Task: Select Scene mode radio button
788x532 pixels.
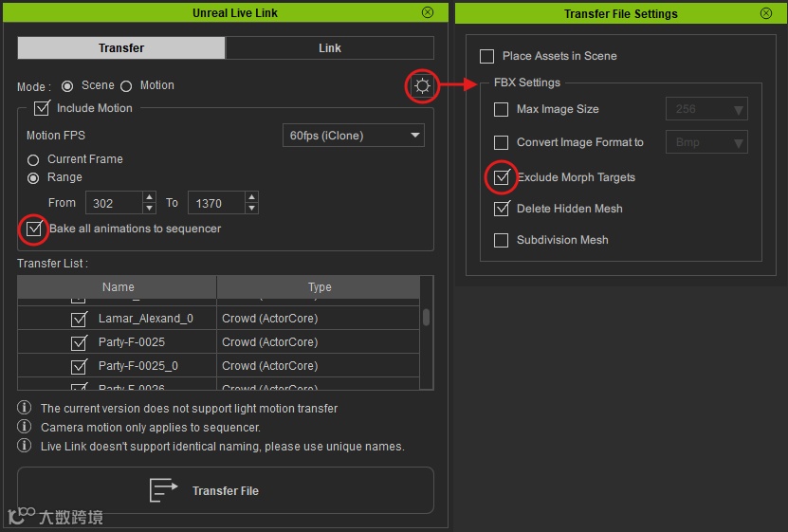Action: pos(67,86)
